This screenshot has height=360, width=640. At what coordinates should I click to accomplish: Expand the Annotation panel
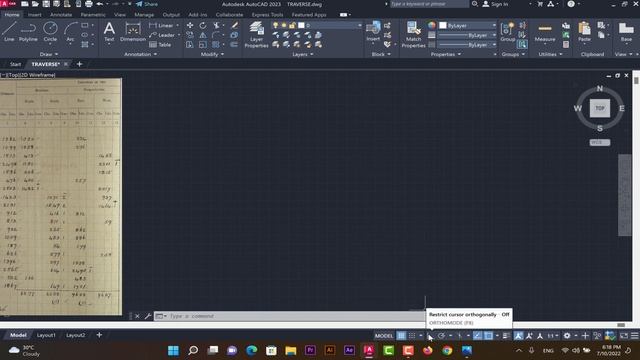click(x=140, y=54)
